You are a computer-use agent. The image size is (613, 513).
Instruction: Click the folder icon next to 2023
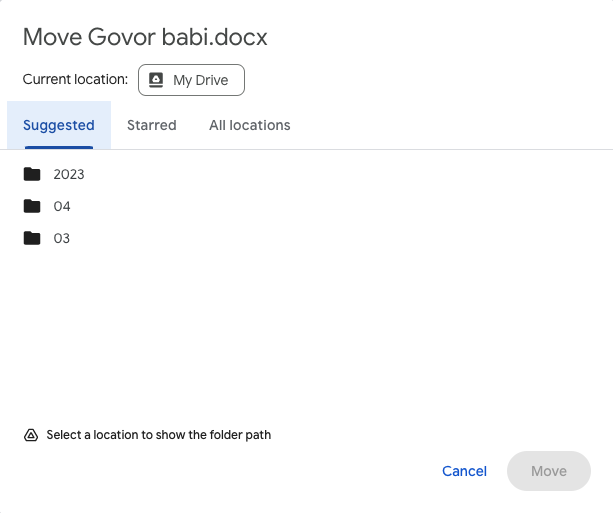coord(32,174)
